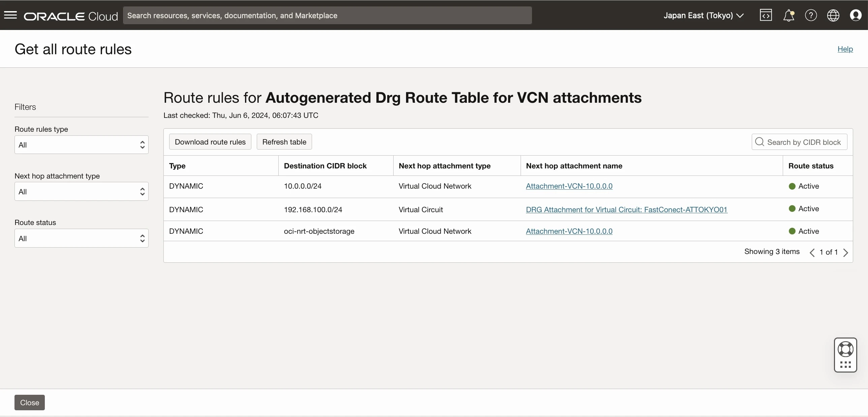Go to the next page arrow
Viewport: 868px width, 417px height.
click(x=846, y=253)
